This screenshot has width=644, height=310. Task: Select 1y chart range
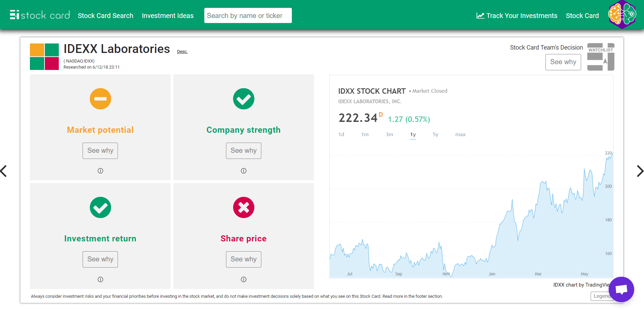[413, 134]
